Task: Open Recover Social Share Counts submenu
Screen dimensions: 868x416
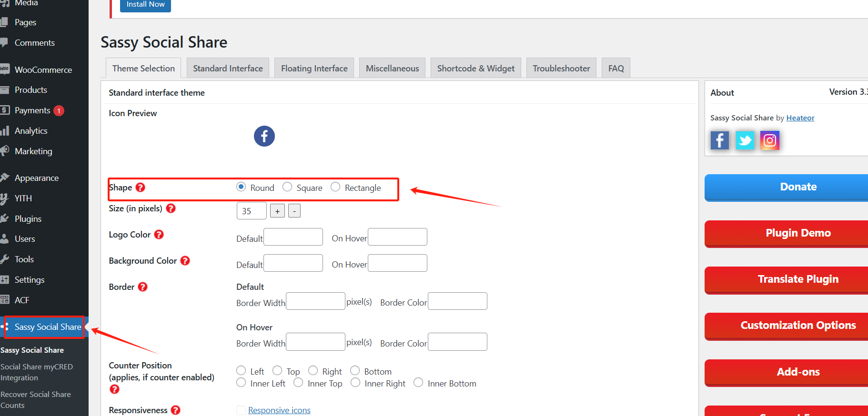Action: click(36, 400)
